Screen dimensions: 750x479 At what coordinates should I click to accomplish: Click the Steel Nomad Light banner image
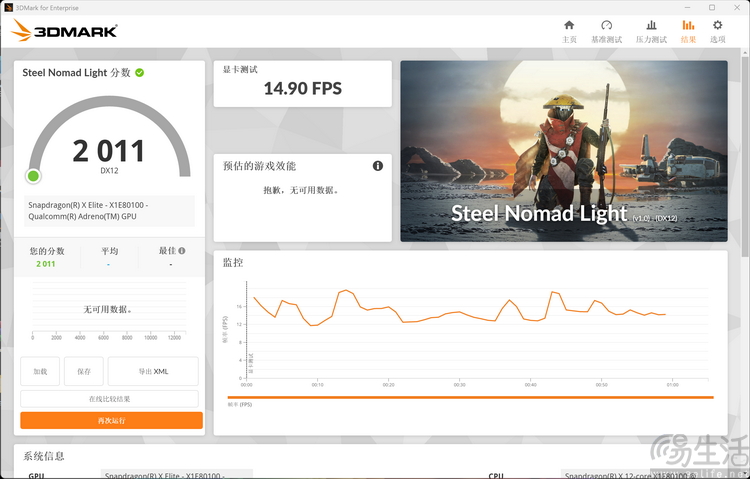point(564,151)
